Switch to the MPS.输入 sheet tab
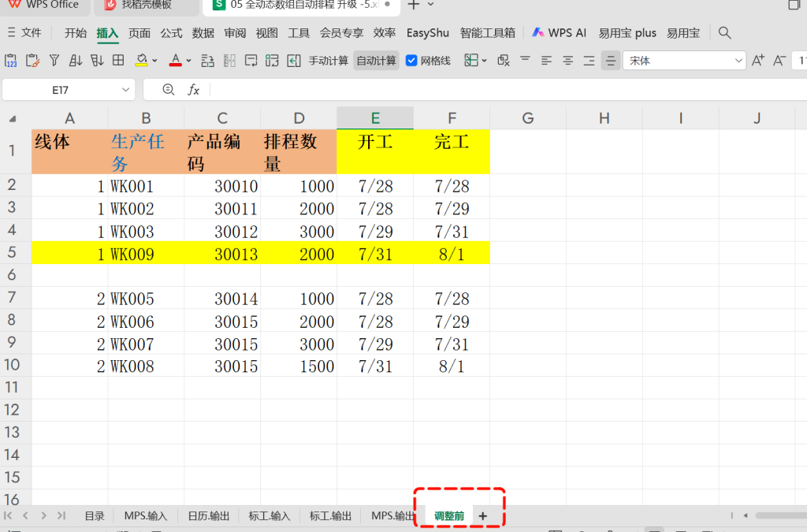This screenshot has height=532, width=807. coord(146,516)
